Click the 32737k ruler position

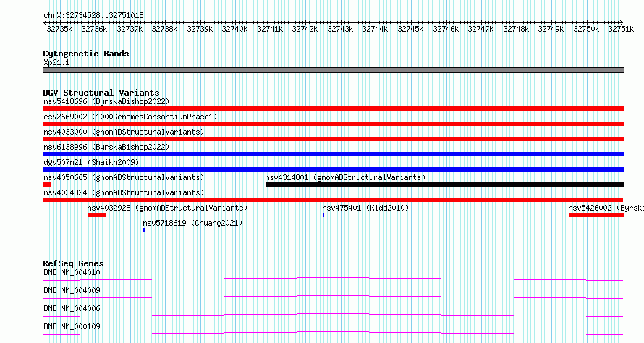pos(130,29)
